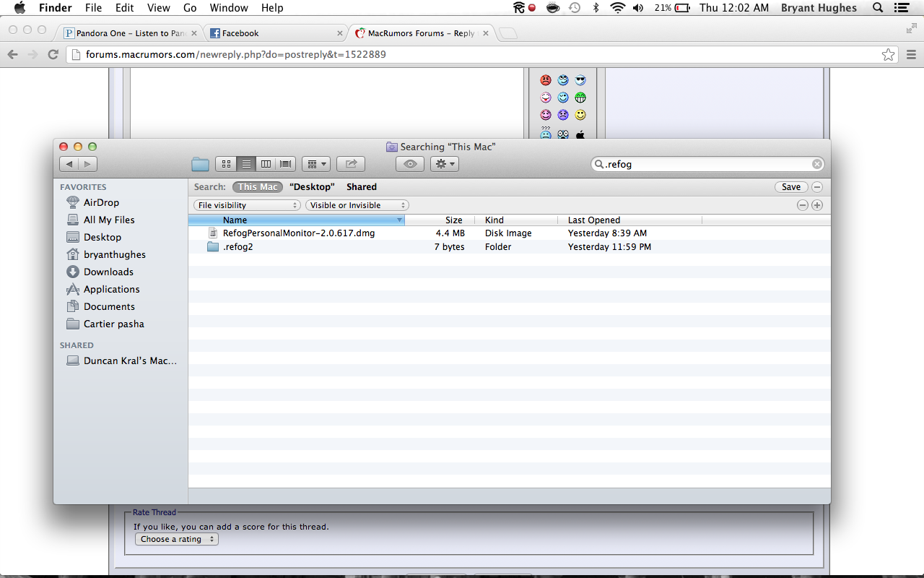This screenshot has height=578, width=924.
Task: Open Wi-Fi status menu
Action: 617,8
